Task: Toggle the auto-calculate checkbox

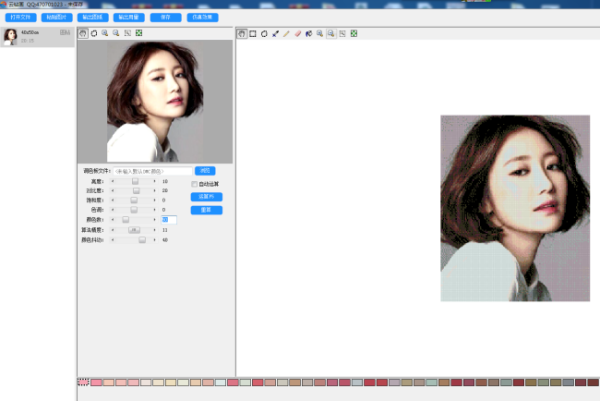Action: tap(194, 184)
